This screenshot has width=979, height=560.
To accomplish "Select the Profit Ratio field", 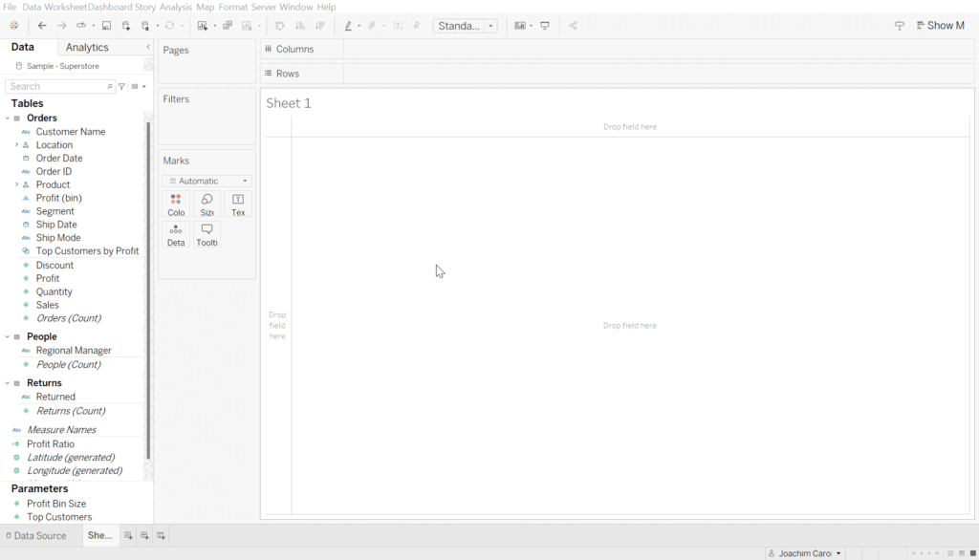I will (51, 443).
